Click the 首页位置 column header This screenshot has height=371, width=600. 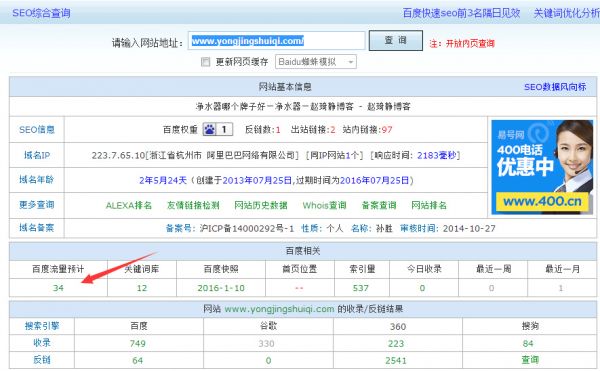pos(300,269)
